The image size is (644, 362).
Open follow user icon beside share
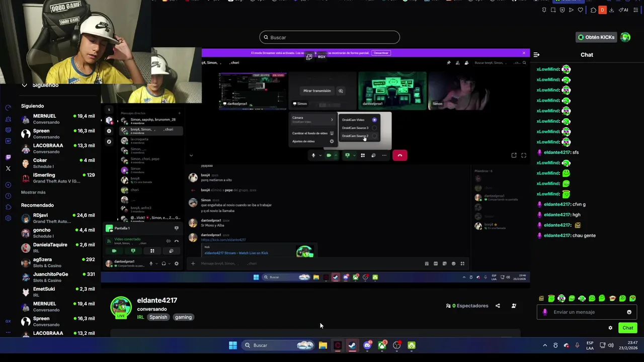point(514,306)
